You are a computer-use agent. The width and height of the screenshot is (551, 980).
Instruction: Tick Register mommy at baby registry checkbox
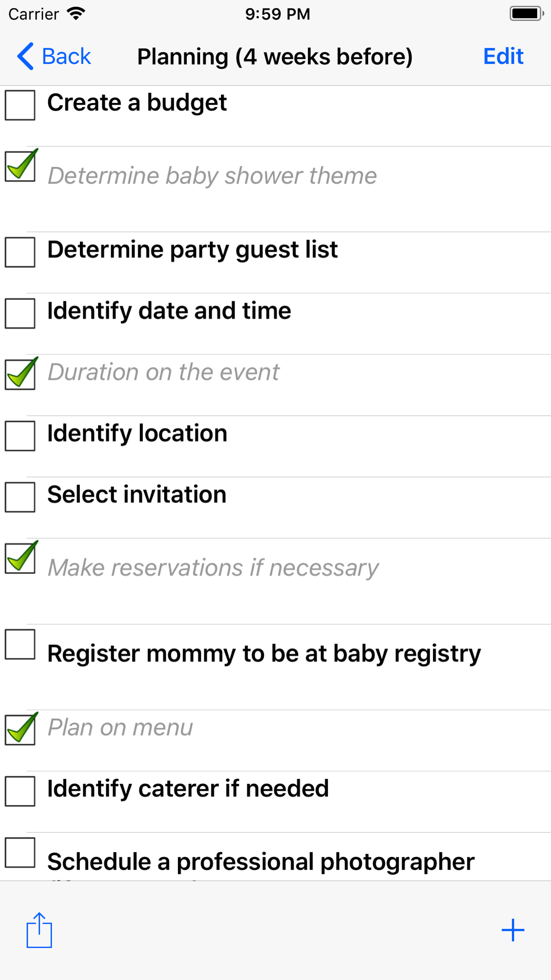[20, 644]
